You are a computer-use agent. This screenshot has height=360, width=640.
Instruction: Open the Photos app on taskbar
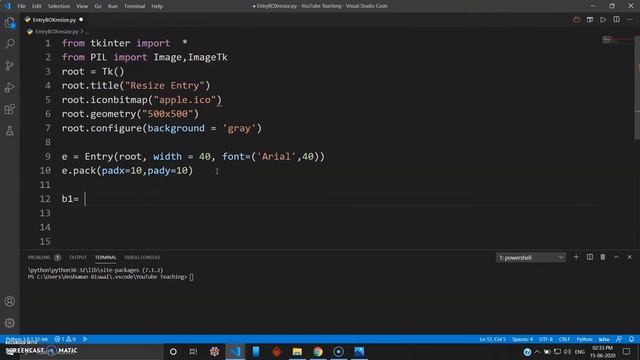(359, 351)
